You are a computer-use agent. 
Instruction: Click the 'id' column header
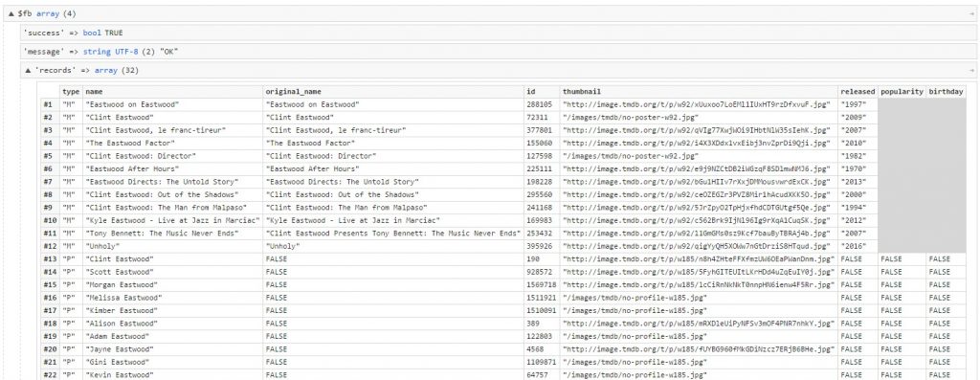[542, 91]
